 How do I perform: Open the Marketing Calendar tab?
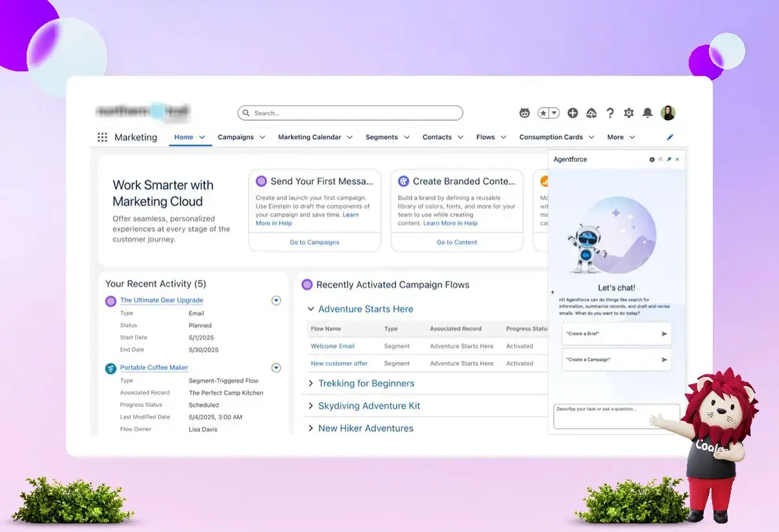(309, 138)
